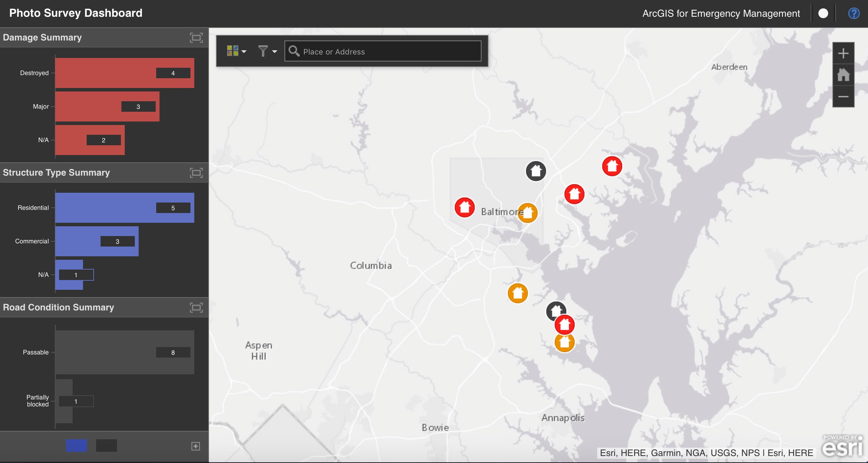Image resolution: width=868 pixels, height=463 pixels.
Task: Click the map zoom out minus button
Action: 843,96
